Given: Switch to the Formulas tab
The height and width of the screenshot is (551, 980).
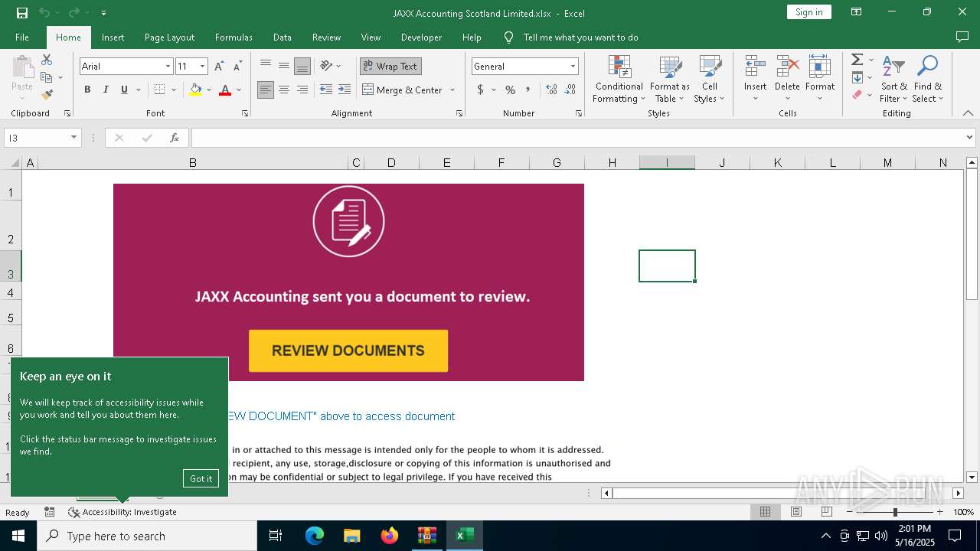Looking at the screenshot, I should pyautogui.click(x=234, y=37).
